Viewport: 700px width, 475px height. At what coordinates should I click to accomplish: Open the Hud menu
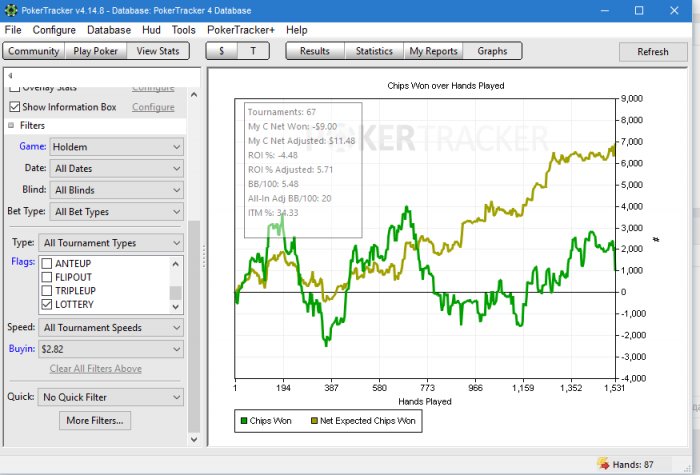coord(151,30)
